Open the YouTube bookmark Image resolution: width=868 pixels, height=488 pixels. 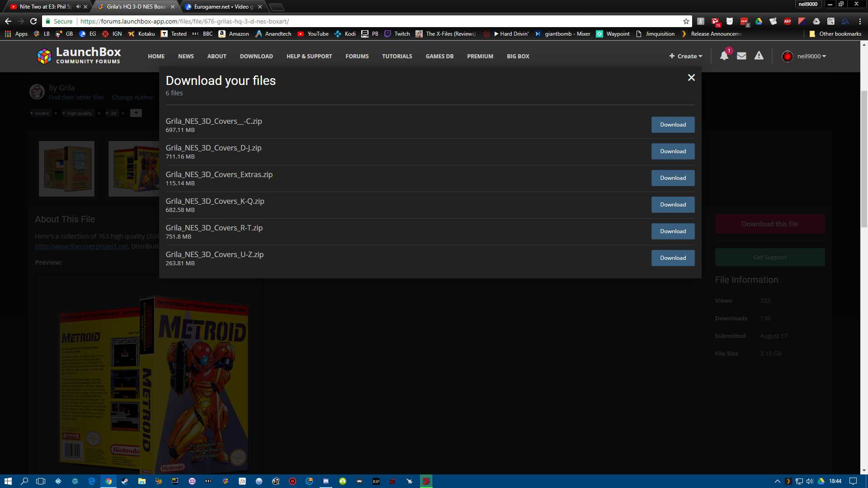(313, 34)
